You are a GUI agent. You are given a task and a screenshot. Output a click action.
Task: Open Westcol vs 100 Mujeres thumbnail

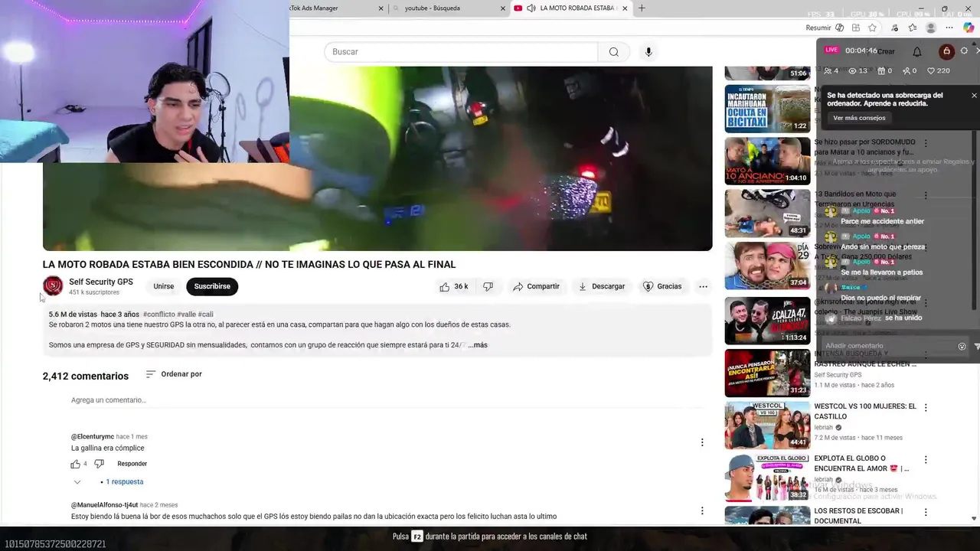[x=767, y=425]
